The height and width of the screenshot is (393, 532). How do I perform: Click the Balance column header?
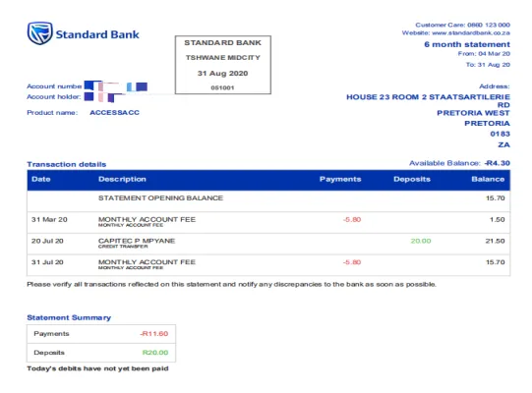488,179
